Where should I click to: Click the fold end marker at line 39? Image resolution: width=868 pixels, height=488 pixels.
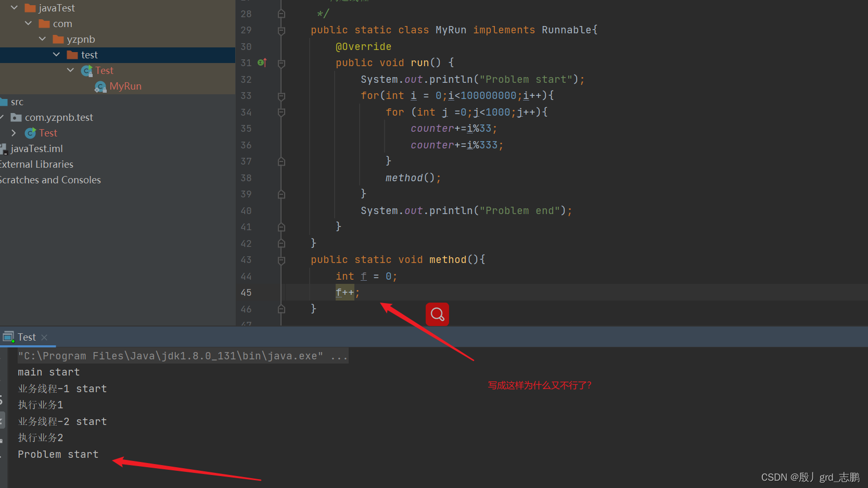282,194
